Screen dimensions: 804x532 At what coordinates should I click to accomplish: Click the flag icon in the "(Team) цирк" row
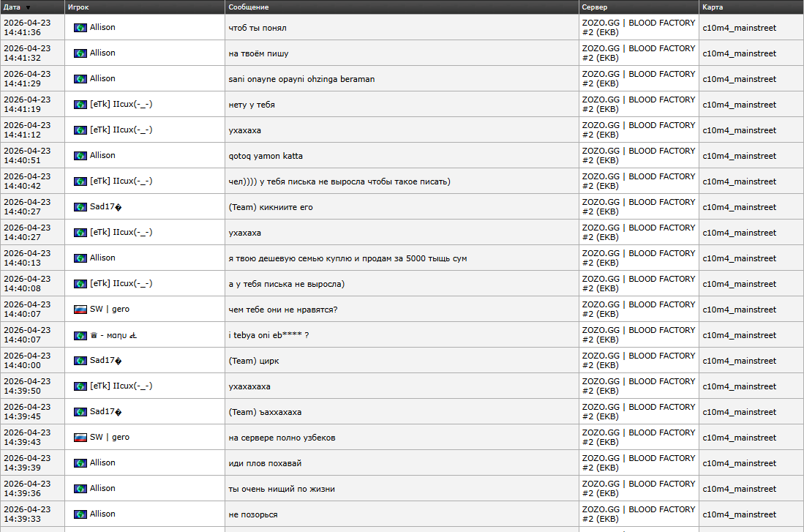click(x=80, y=361)
